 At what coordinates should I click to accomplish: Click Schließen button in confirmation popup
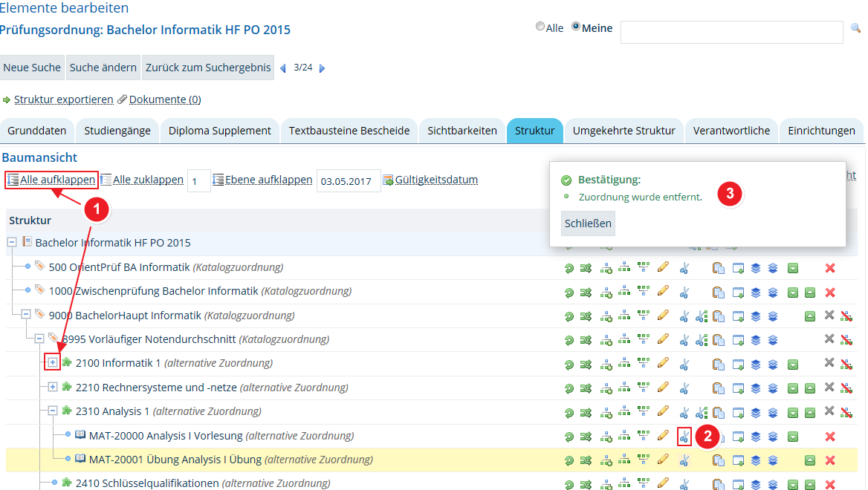point(588,223)
